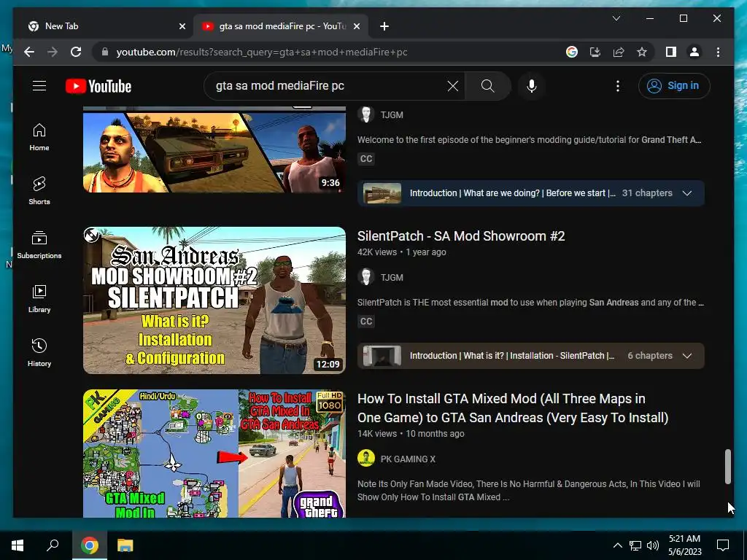Open the Windows Start menu
This screenshot has height=560, width=747.
pos(18,545)
